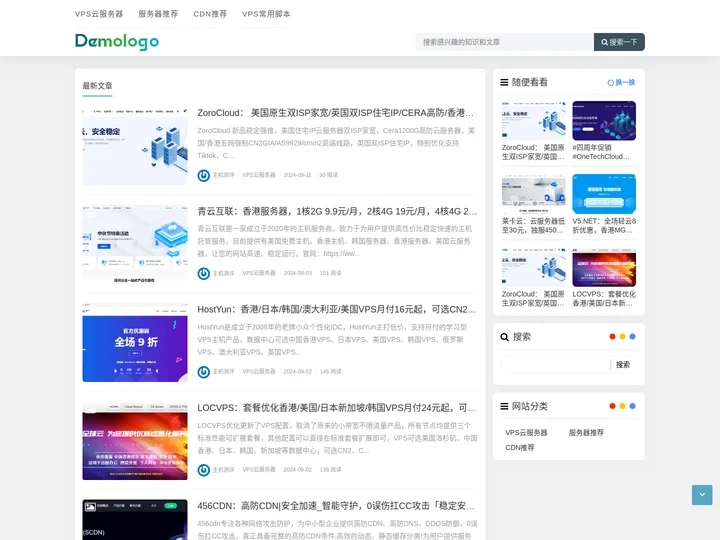Select the 最新文章 tab
The image size is (720, 540).
(x=97, y=86)
